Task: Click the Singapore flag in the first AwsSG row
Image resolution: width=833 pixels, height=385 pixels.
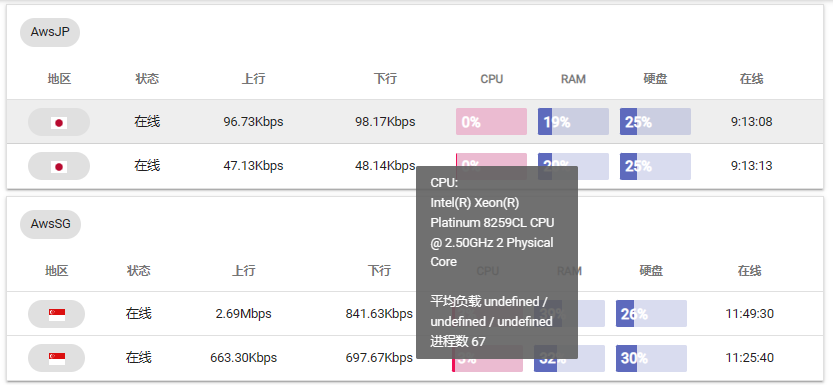Action: (57, 314)
